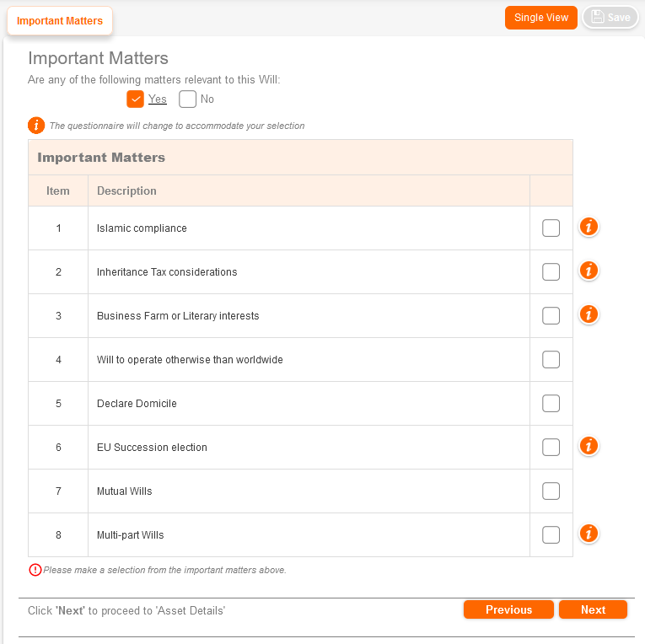The width and height of the screenshot is (645, 644).
Task: Click the Description column header
Action: (126, 191)
